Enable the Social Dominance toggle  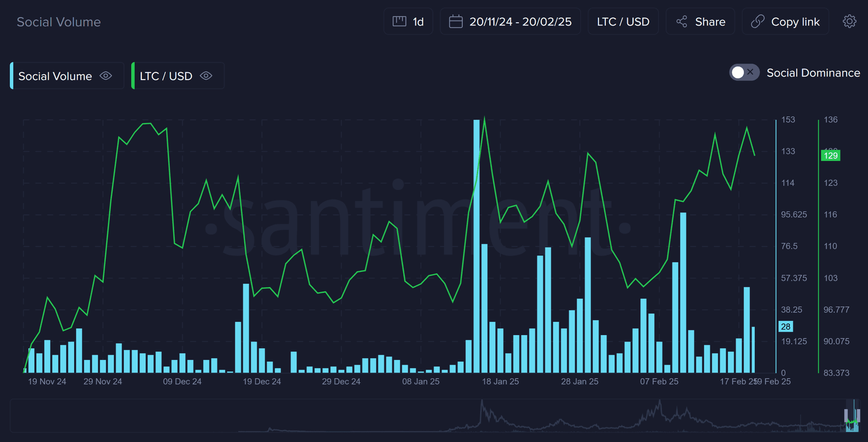(744, 72)
